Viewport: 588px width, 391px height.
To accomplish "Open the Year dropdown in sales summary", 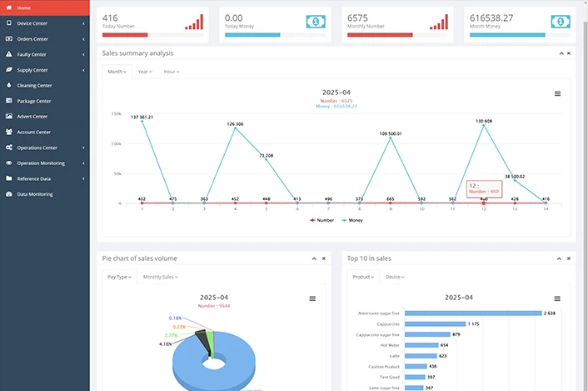I will [x=144, y=72].
